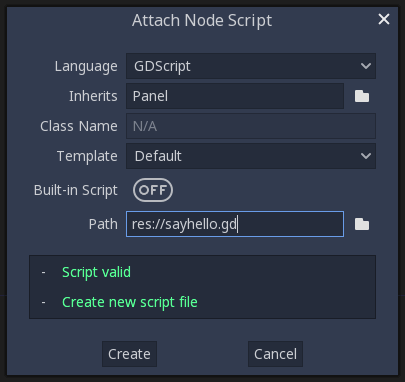Focus the Inherits field containing Panel
This screenshot has height=382, width=405.
[235, 96]
